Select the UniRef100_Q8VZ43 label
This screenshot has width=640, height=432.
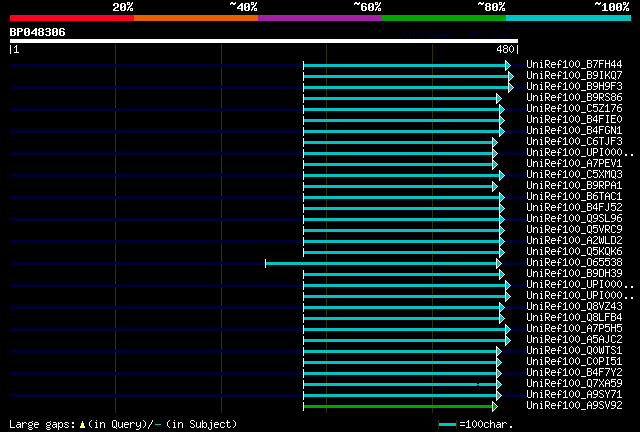click(574, 307)
